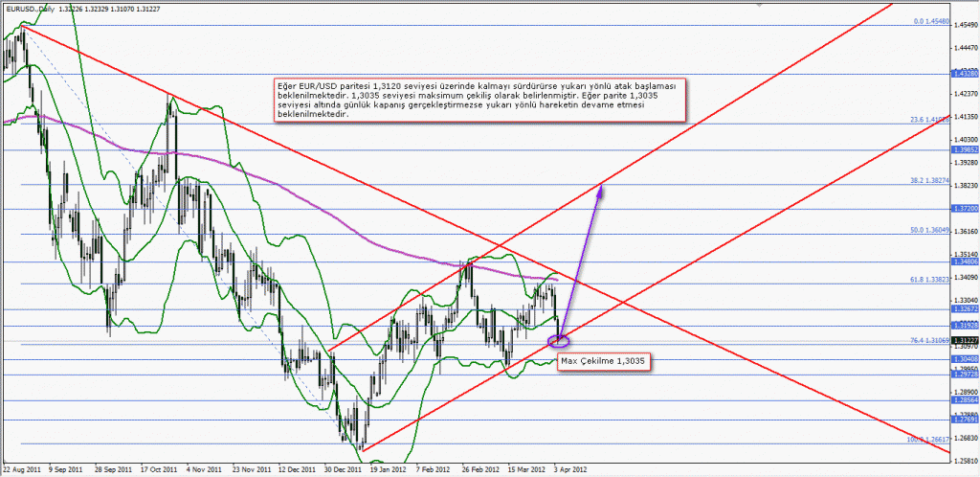
Task: Click the 'EURUSD.,Daily' chart title text
Action: (x=31, y=10)
